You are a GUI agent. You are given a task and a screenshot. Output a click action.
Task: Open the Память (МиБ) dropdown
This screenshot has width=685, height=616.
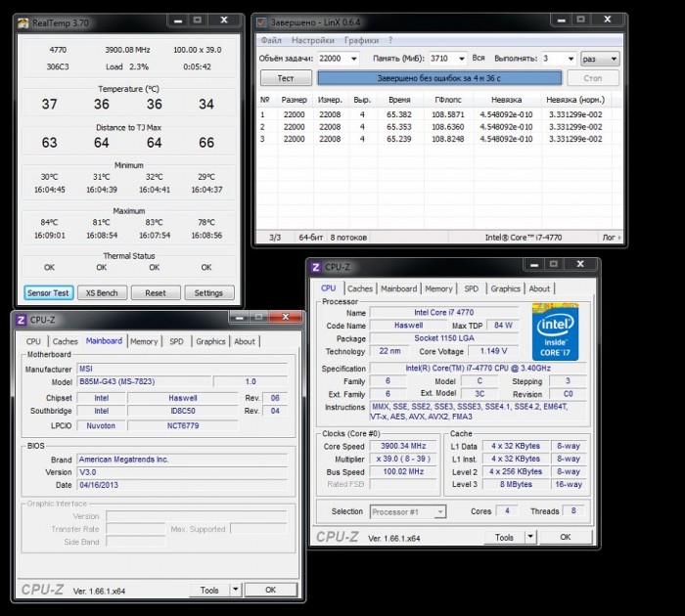[461, 59]
